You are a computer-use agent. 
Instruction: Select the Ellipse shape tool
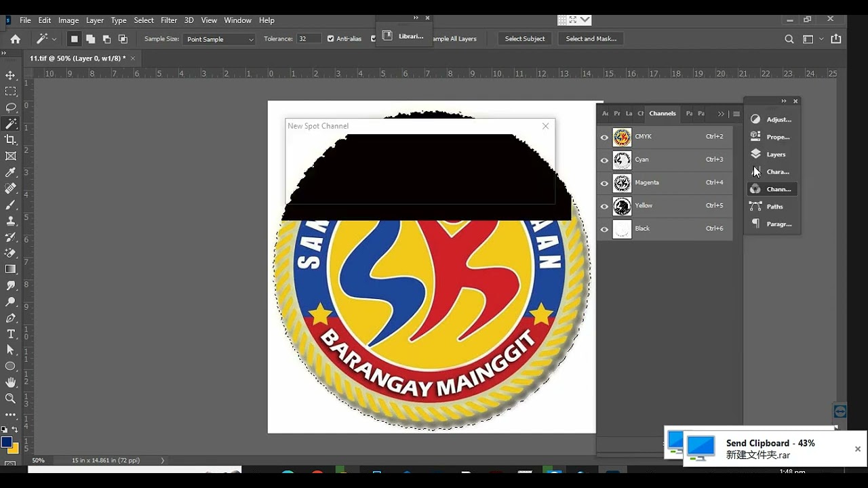click(x=10, y=366)
